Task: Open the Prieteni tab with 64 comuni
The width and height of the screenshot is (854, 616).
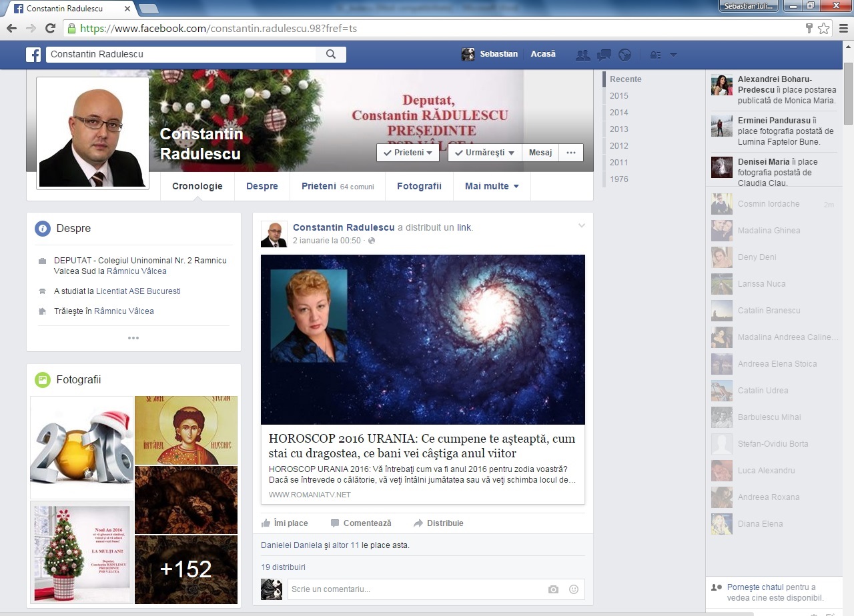Action: [x=338, y=186]
